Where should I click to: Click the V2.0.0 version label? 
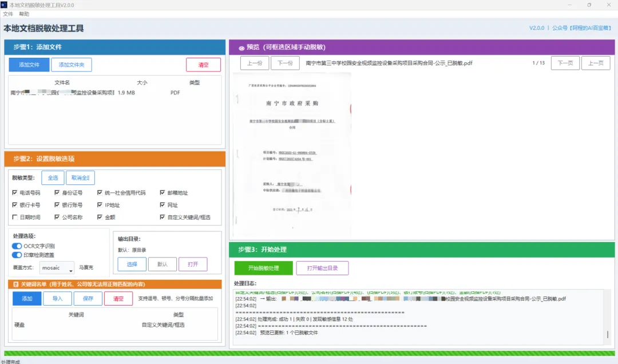tap(536, 28)
